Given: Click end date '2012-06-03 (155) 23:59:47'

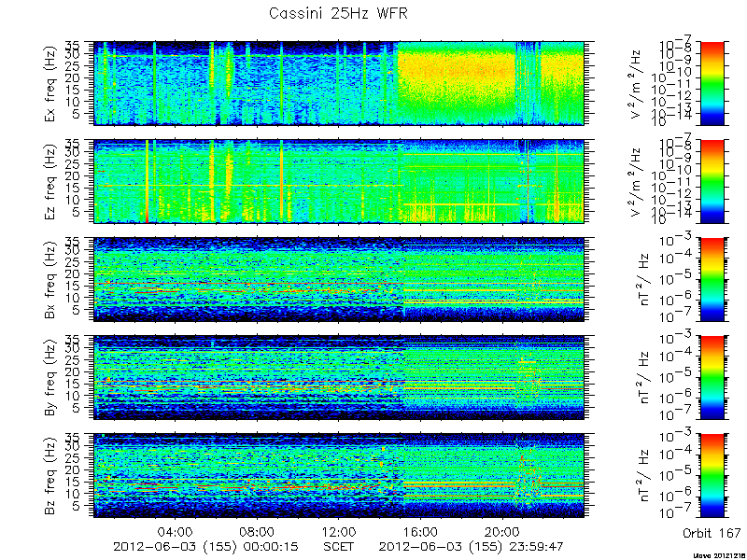Looking at the screenshot, I should pos(472,547).
